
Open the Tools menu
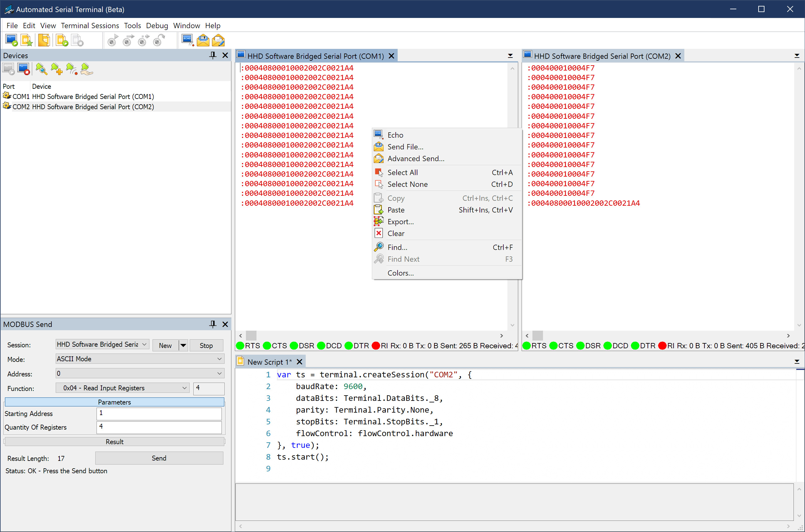(x=132, y=25)
